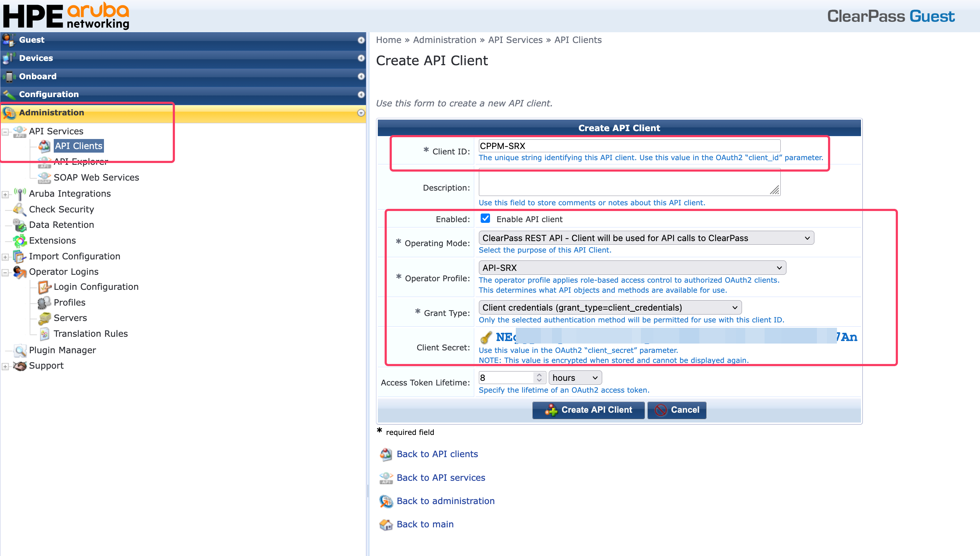Click the Create API Client button
Image resolution: width=980 pixels, height=556 pixels.
click(588, 410)
